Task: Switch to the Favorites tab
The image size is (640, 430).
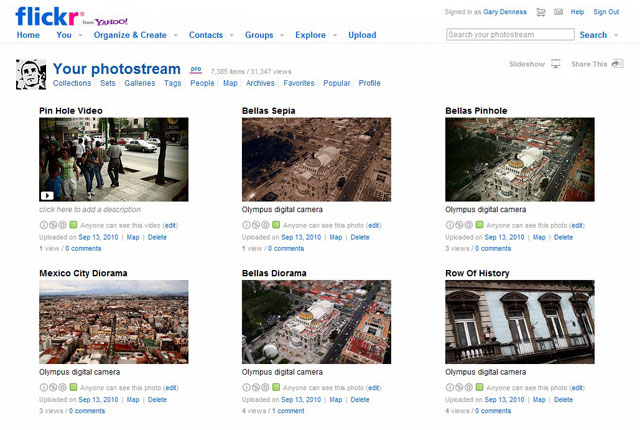Action: (298, 83)
